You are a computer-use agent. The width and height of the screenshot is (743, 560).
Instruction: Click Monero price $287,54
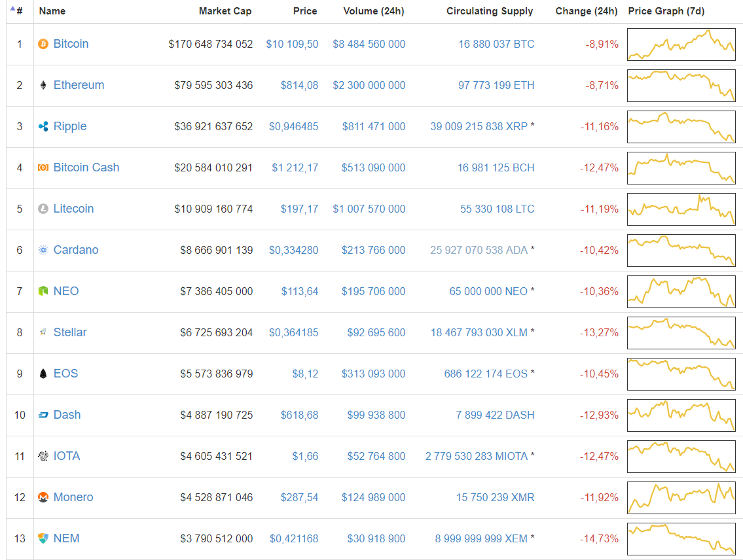pyautogui.click(x=299, y=497)
